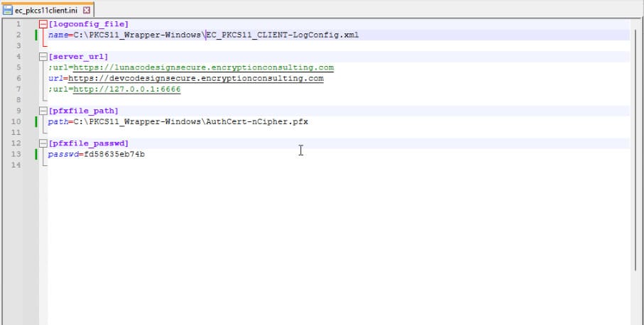The image size is (644, 325).
Task: Click the [server_url] section header text
Action: pos(78,57)
